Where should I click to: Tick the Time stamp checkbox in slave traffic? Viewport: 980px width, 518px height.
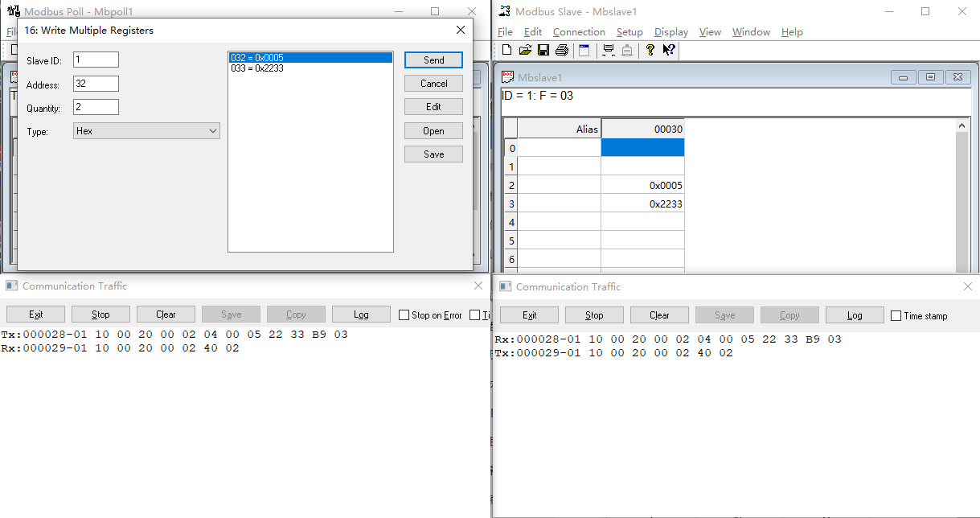tap(896, 316)
